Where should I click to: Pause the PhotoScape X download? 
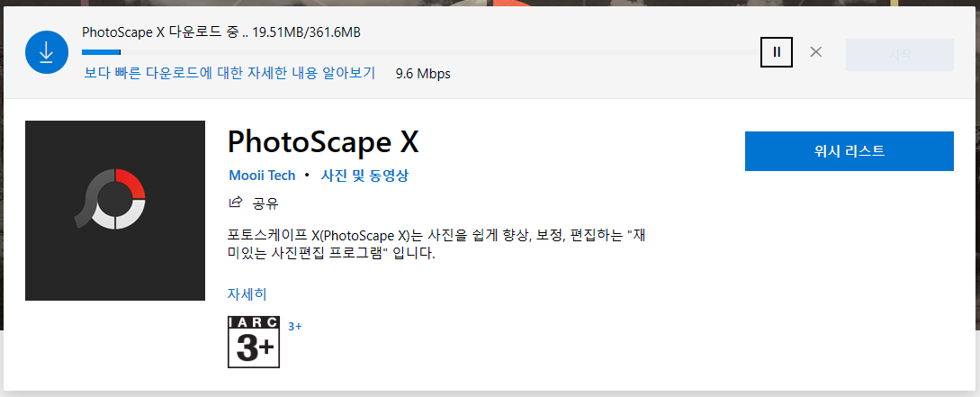(777, 52)
